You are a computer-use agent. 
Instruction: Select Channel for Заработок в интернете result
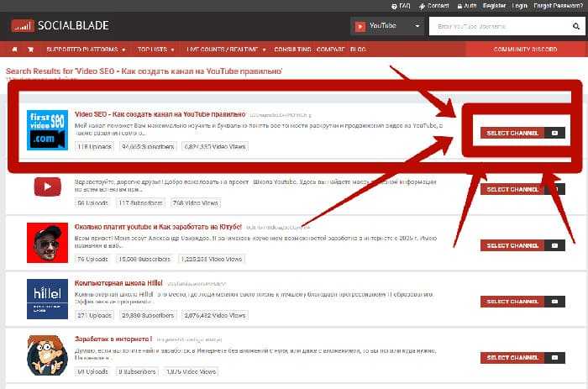pyautogui.click(x=512, y=357)
